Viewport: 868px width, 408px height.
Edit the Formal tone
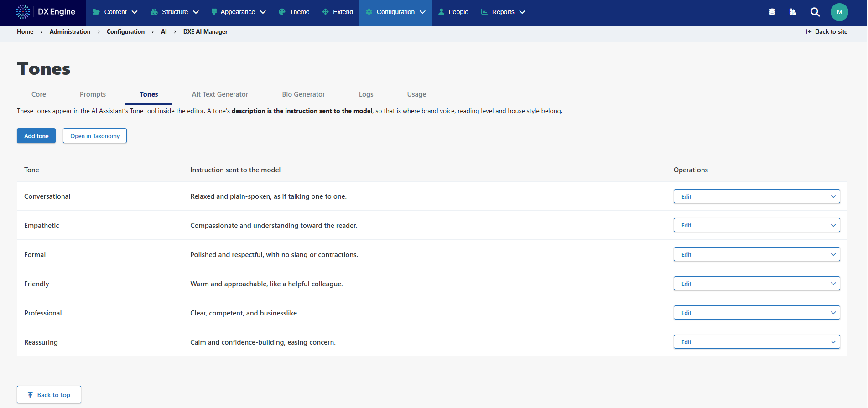pos(751,254)
